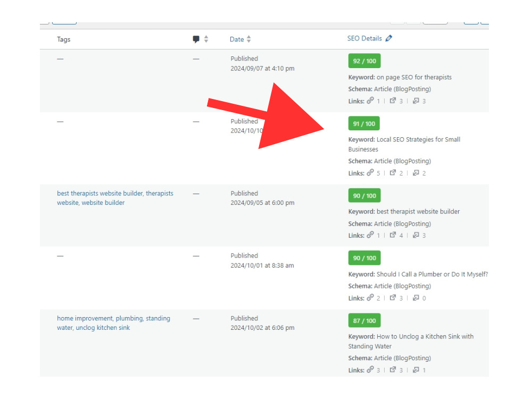Click the Date column header link

click(237, 39)
